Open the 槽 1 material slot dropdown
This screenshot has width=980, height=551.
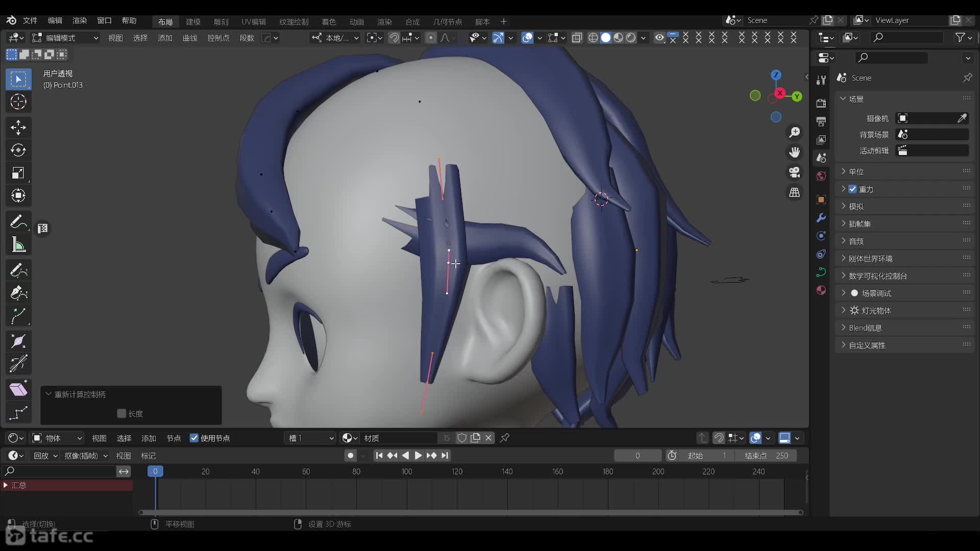click(310, 438)
